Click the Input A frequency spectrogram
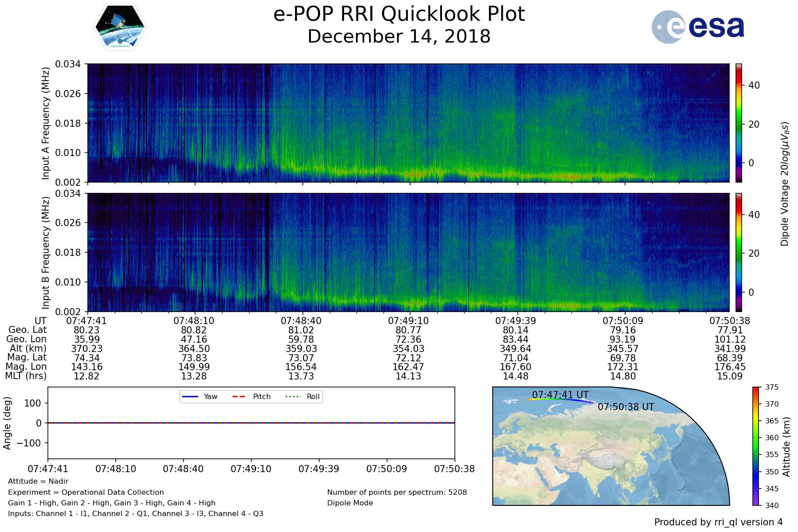Screen dimensions: 798x532 click(x=408, y=123)
